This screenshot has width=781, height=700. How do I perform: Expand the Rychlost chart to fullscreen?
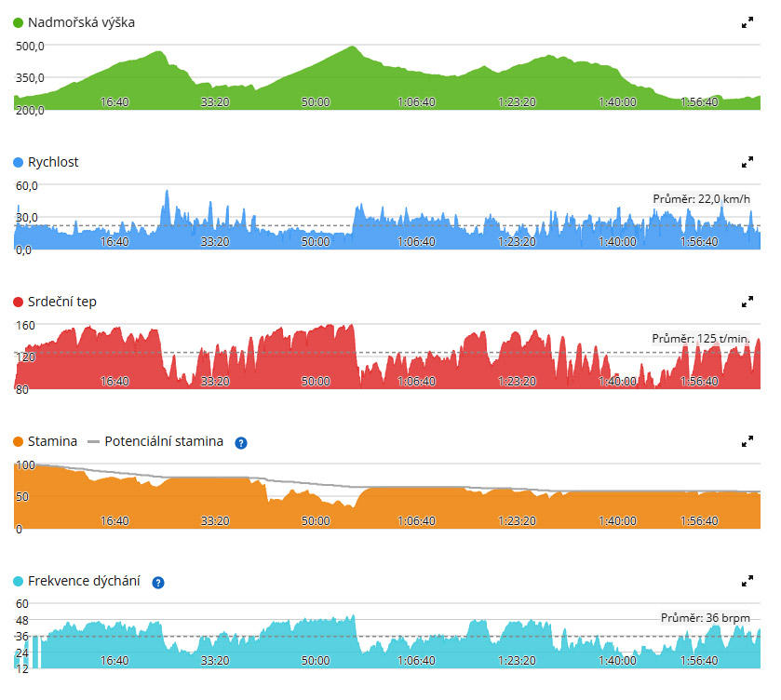pos(747,162)
